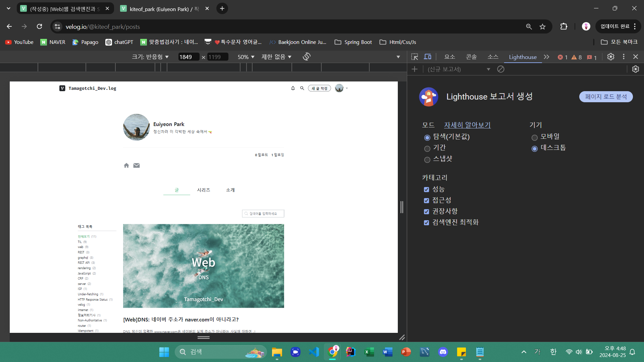The width and height of the screenshot is (644, 362).
Task: Switch to the 콘솔 DevTools tab
Action: coord(471,57)
